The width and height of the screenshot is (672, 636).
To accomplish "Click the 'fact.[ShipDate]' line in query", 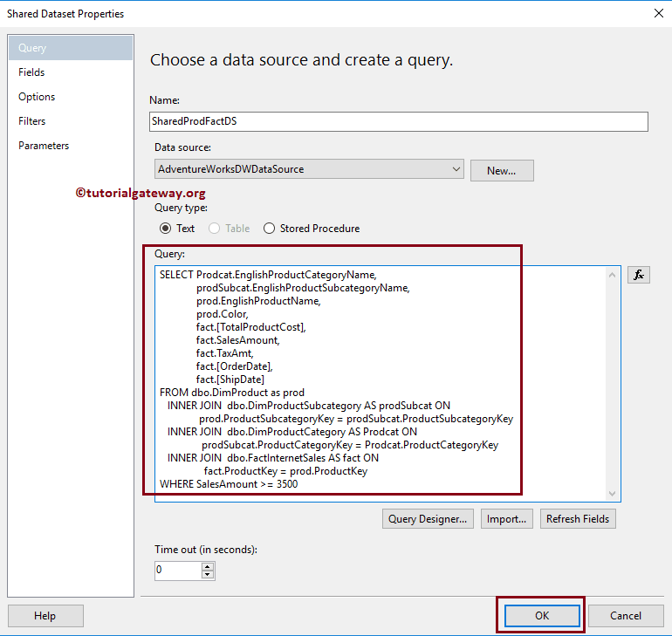I will (x=230, y=380).
